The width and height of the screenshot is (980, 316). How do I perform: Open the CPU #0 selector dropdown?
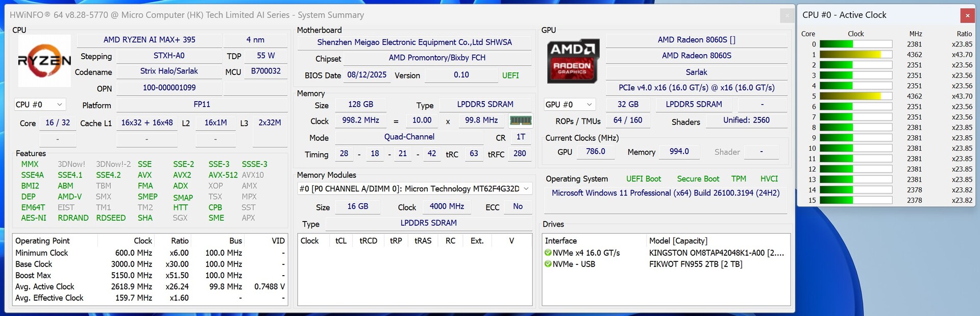coord(39,105)
